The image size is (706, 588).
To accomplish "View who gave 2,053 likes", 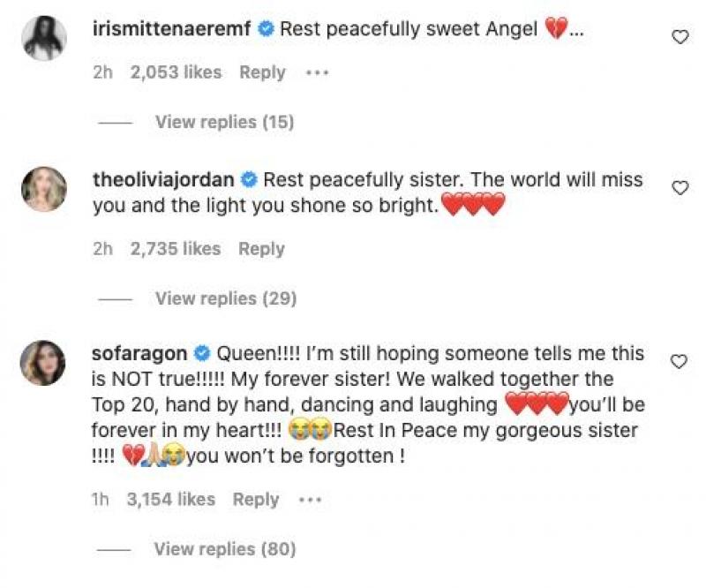I will coord(176,72).
